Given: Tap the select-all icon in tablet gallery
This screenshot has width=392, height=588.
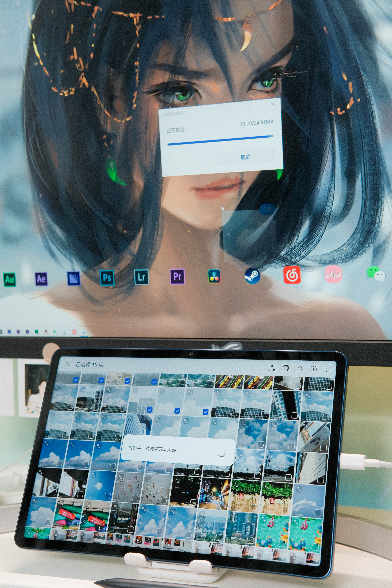Looking at the screenshot, I should tap(286, 368).
